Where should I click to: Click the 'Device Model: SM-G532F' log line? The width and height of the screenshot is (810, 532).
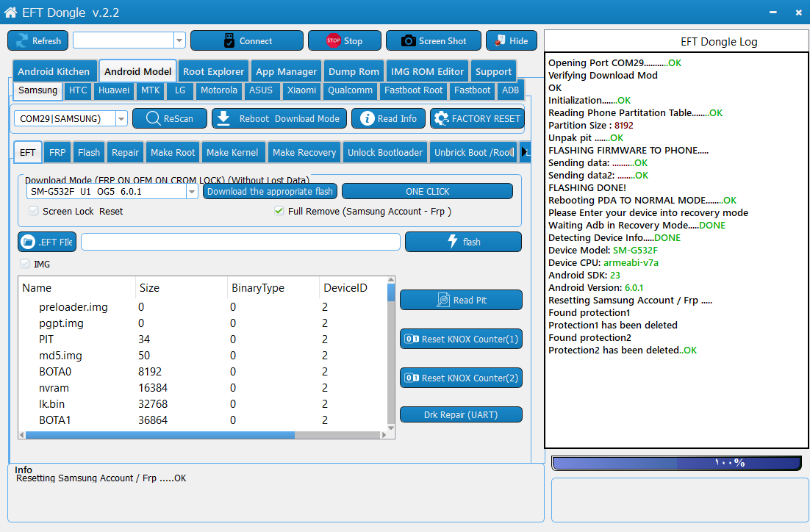coord(603,250)
